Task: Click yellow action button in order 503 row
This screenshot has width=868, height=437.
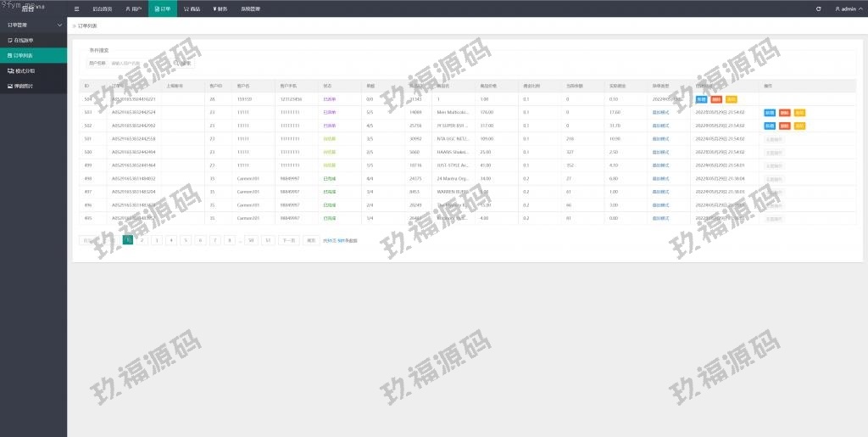Action: [x=799, y=112]
